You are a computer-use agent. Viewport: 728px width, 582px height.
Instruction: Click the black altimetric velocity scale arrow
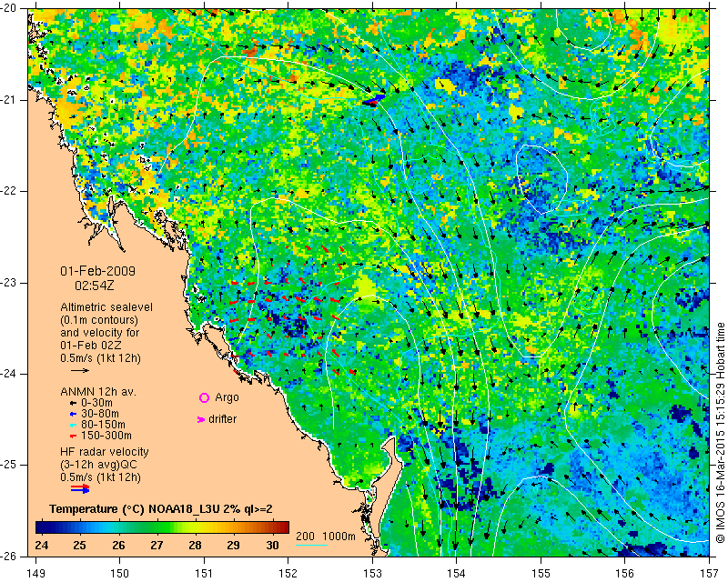(80, 370)
